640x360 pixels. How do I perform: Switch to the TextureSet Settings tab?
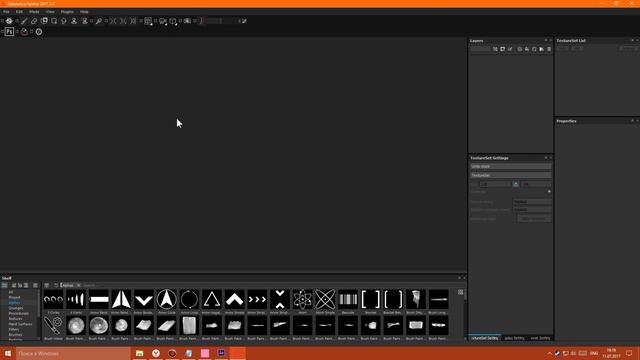[x=485, y=338]
